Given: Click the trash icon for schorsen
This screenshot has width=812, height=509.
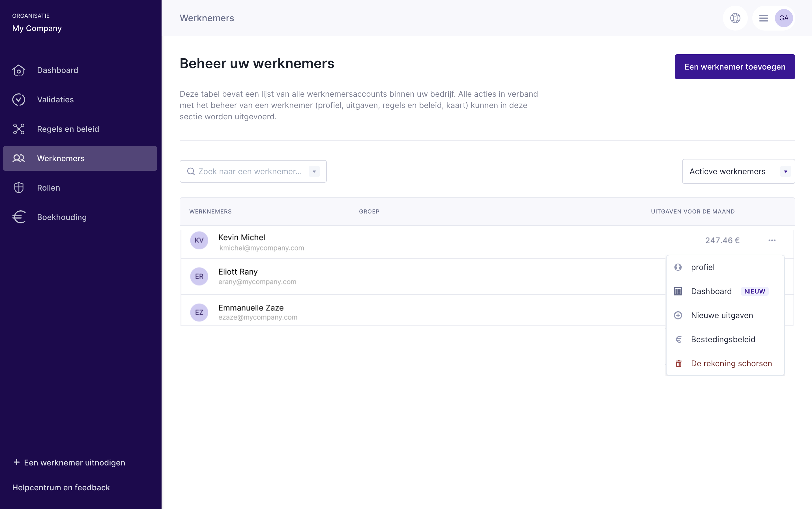Looking at the screenshot, I should coord(678,364).
